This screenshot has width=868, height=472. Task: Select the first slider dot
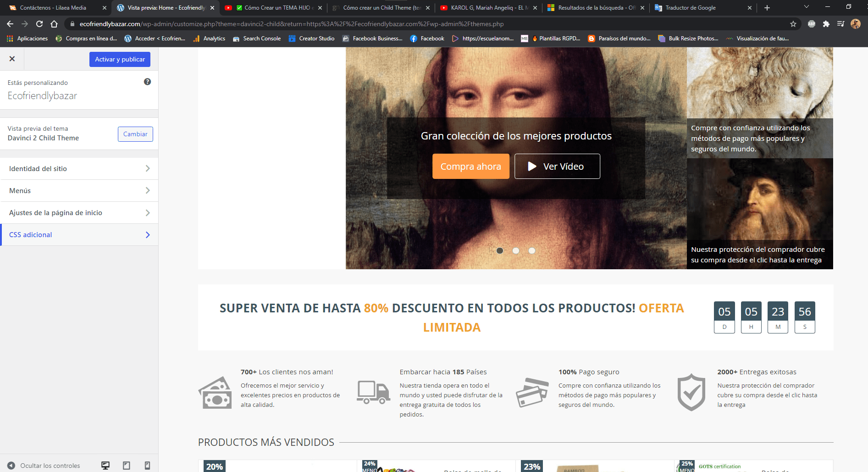500,250
